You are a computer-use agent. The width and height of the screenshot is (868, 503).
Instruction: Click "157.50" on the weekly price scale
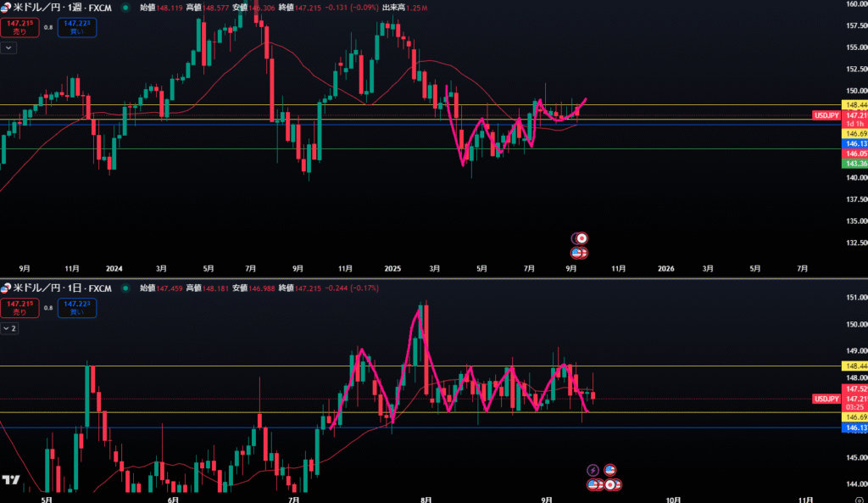pyautogui.click(x=856, y=25)
